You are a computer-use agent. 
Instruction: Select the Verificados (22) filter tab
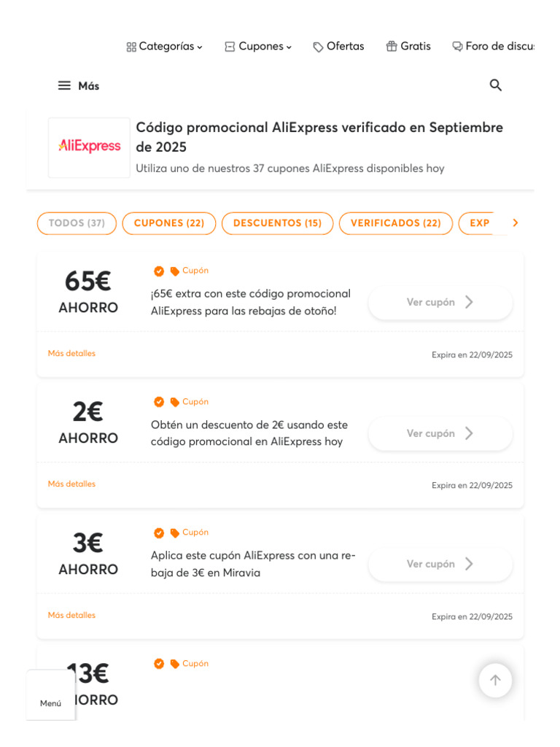tap(396, 223)
